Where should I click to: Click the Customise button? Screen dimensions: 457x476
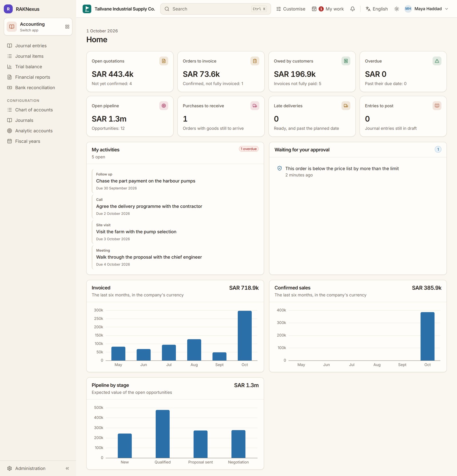click(291, 9)
